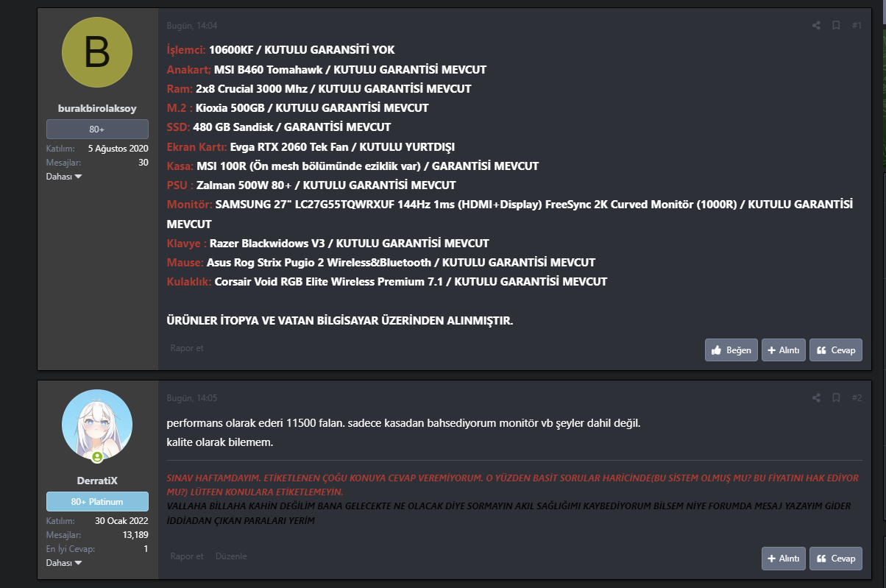Expand Dahası under burakbirolaksoy's profile

click(x=64, y=177)
